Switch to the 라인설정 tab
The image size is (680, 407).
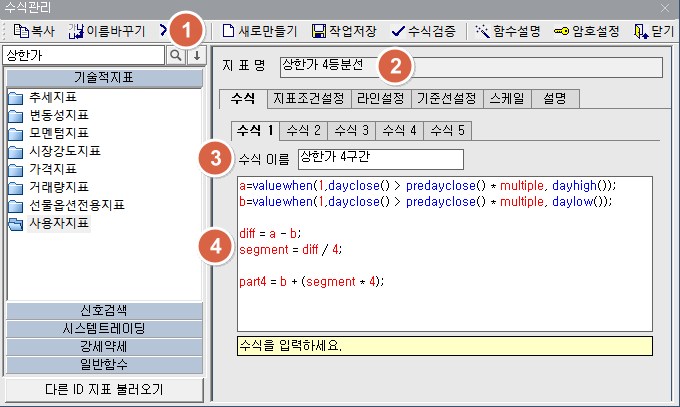[381, 98]
